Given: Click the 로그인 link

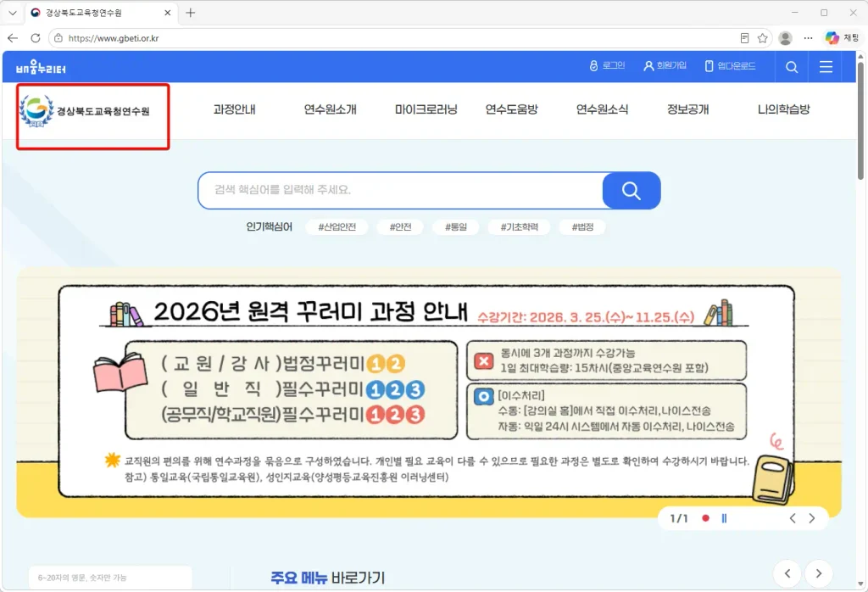Looking at the screenshot, I should (x=607, y=66).
